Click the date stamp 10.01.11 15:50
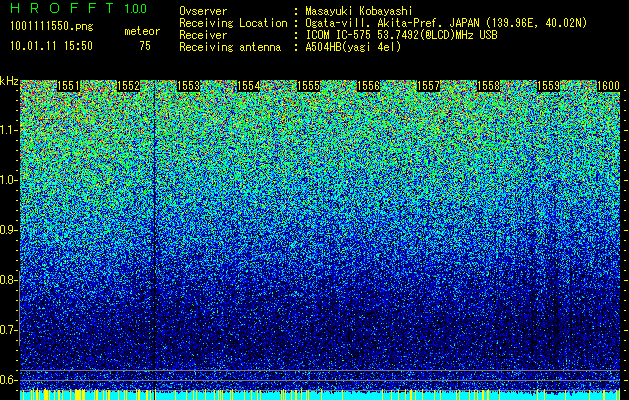Screen dimensions: 629x400 (51, 46)
